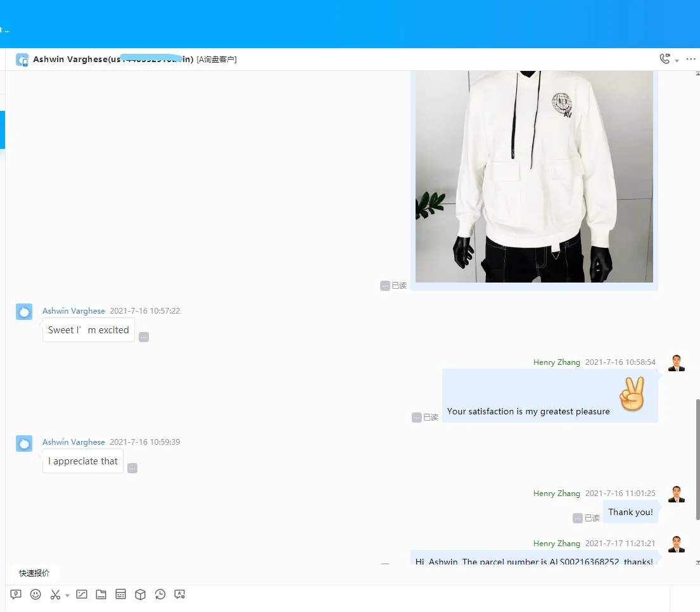Viewport: 700px width, 612px height.
Task: Click the [A询盘客户] customer tag
Action: [217, 60]
